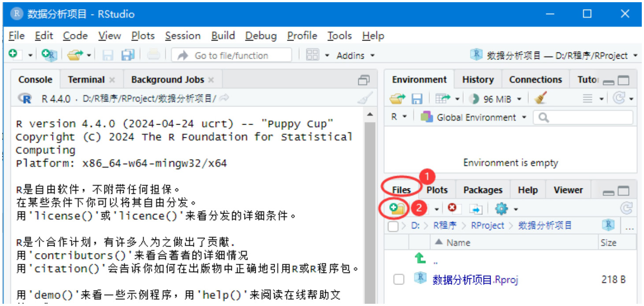Open the Code menu
This screenshot has height=306, width=644.
click(x=75, y=36)
